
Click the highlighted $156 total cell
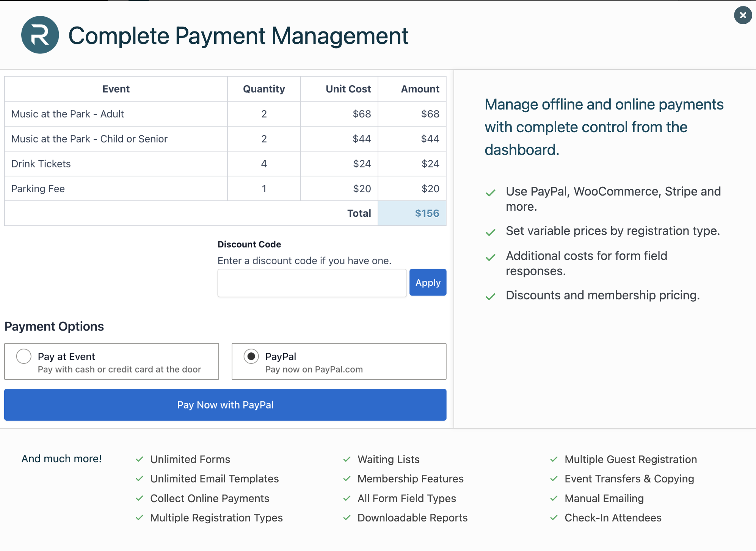(x=412, y=213)
